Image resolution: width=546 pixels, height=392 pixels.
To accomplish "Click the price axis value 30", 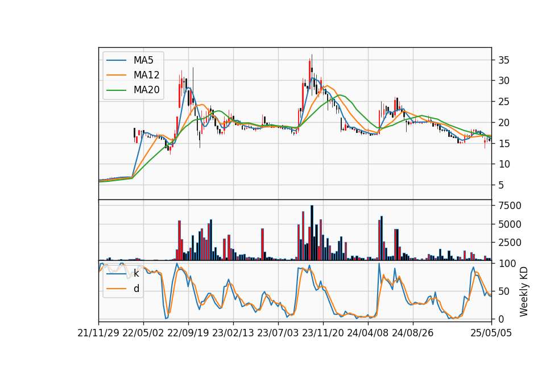I will click(x=504, y=81).
